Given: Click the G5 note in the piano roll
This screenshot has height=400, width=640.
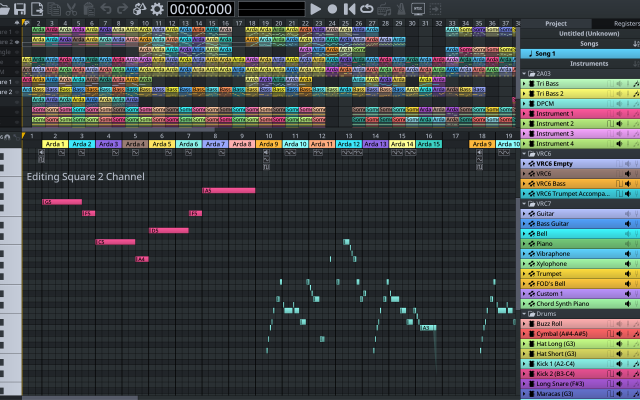Looking at the screenshot, I should pyautogui.click(x=62, y=202).
